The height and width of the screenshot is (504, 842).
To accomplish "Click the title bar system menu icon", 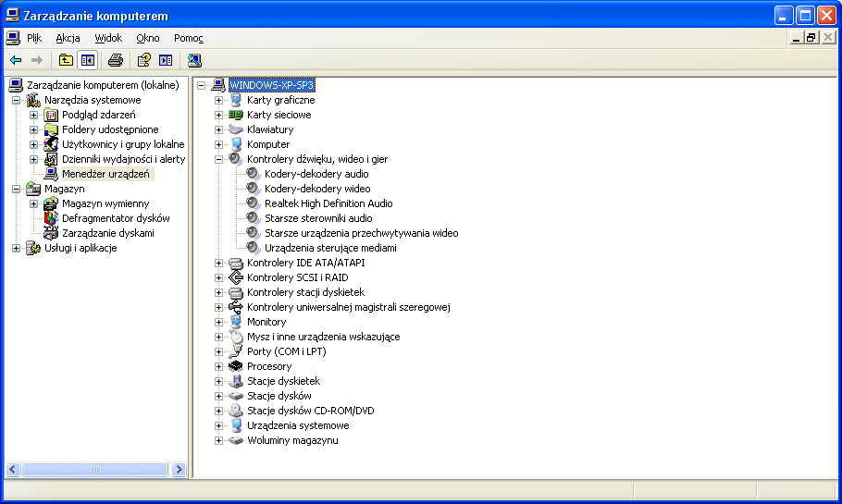I will pos(13,16).
